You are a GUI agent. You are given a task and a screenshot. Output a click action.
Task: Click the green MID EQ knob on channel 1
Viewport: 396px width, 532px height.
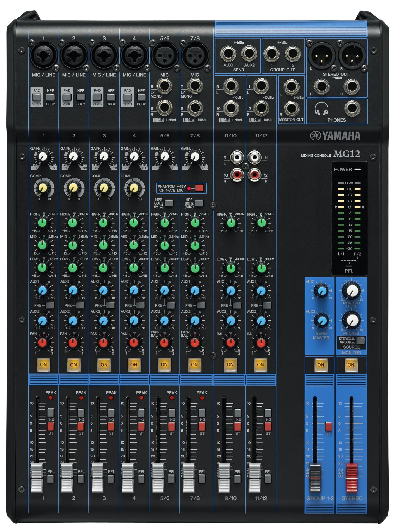[43, 245]
